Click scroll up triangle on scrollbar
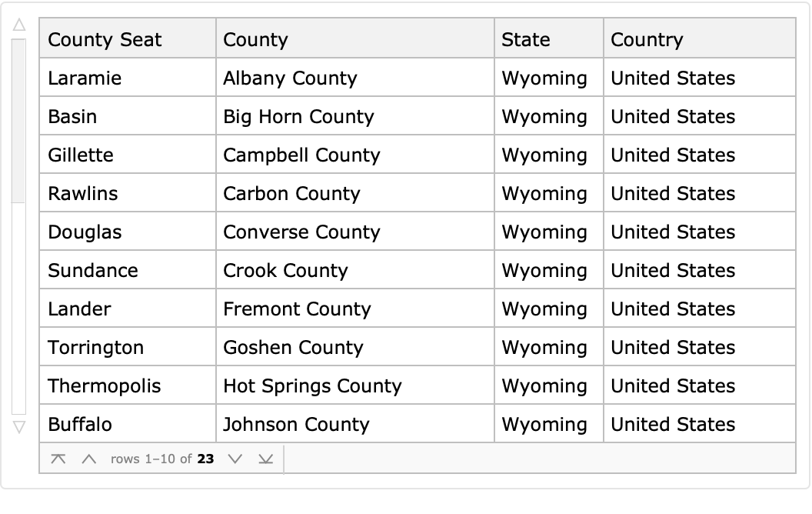The image size is (812, 514). pos(19,25)
